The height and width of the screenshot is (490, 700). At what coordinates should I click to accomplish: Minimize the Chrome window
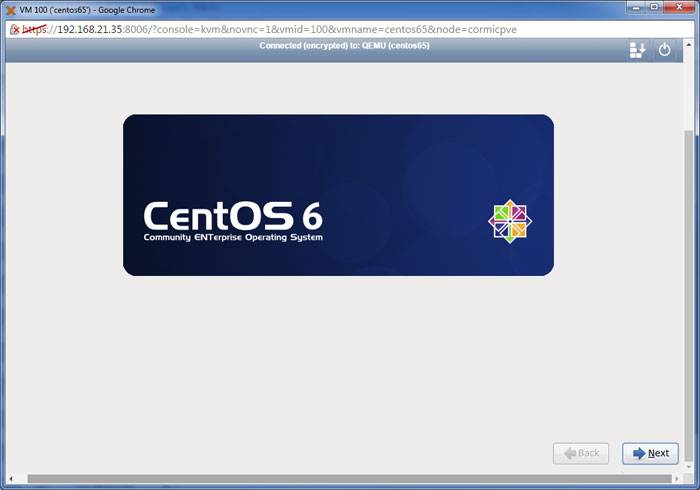click(636, 7)
